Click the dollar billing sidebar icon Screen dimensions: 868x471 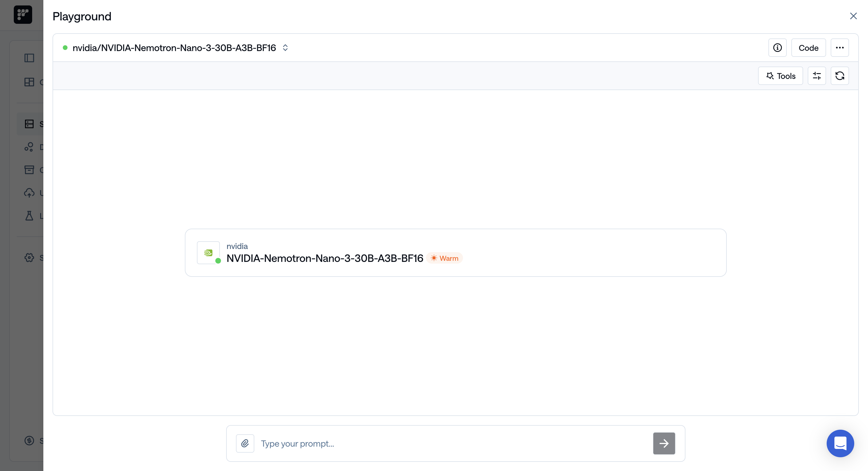click(x=29, y=440)
